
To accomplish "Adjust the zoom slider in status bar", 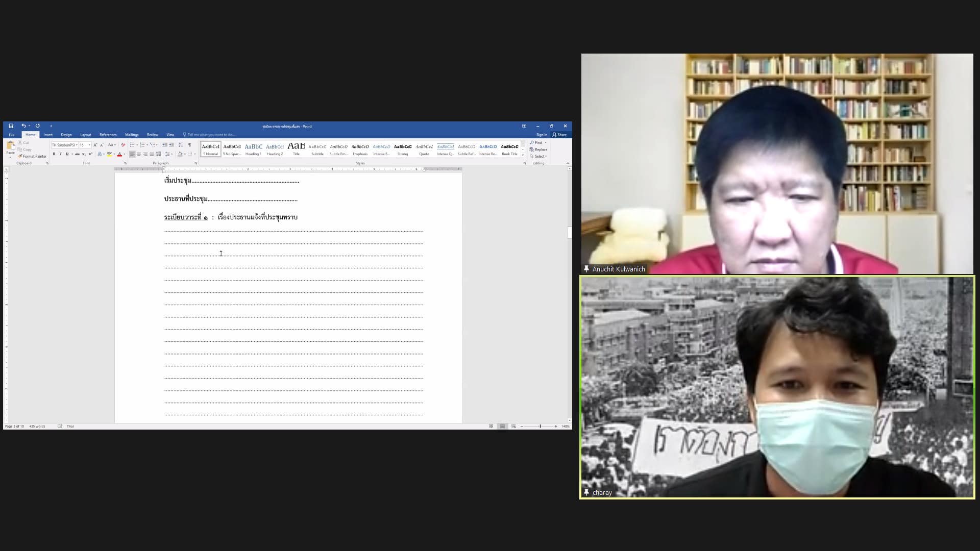I will click(x=540, y=427).
